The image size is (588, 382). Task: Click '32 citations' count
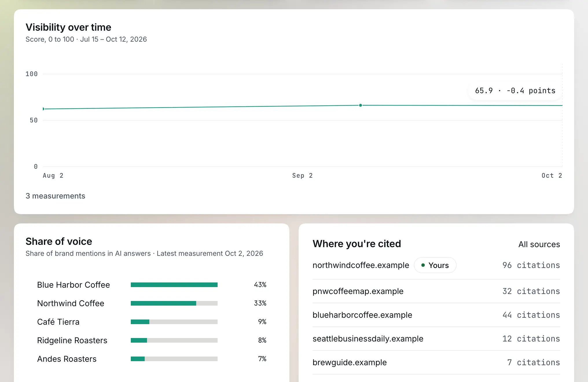(531, 291)
